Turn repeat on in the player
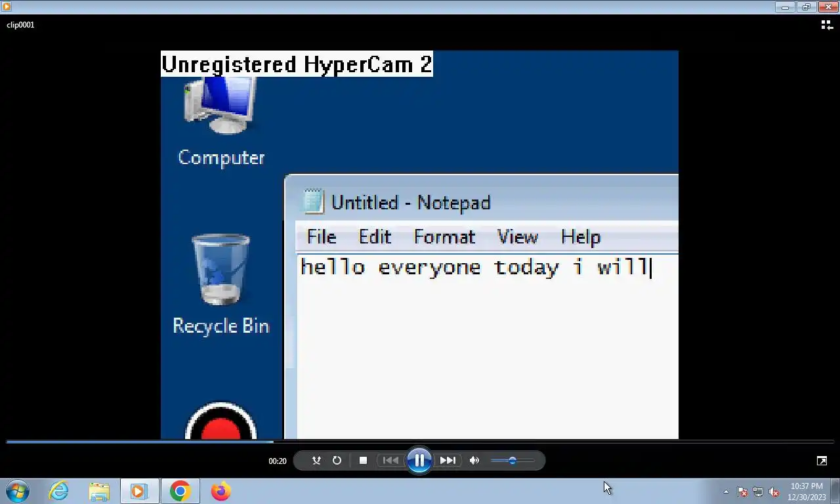The image size is (840, 504). tap(337, 461)
